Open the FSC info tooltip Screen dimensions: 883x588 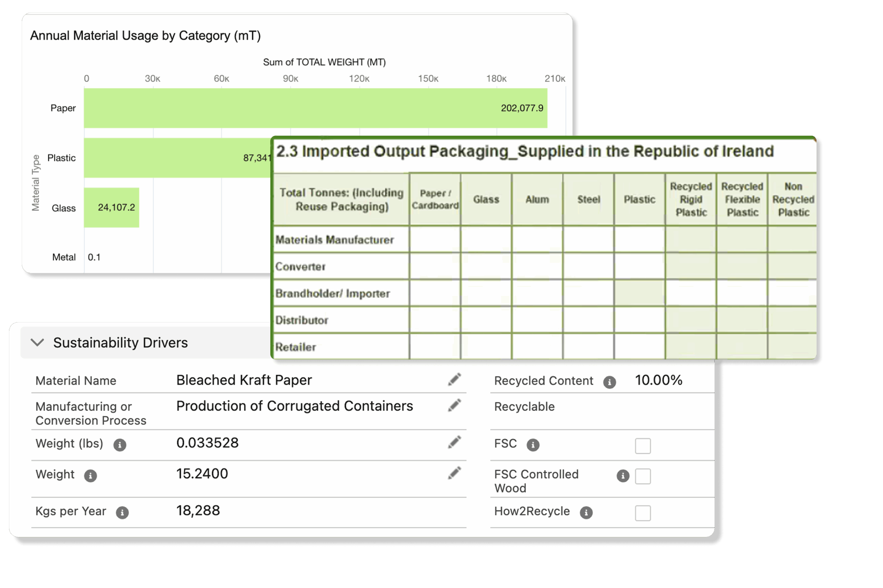tap(533, 445)
